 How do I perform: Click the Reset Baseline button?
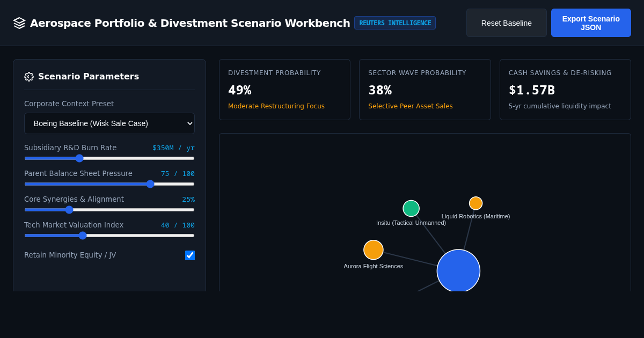tap(507, 23)
